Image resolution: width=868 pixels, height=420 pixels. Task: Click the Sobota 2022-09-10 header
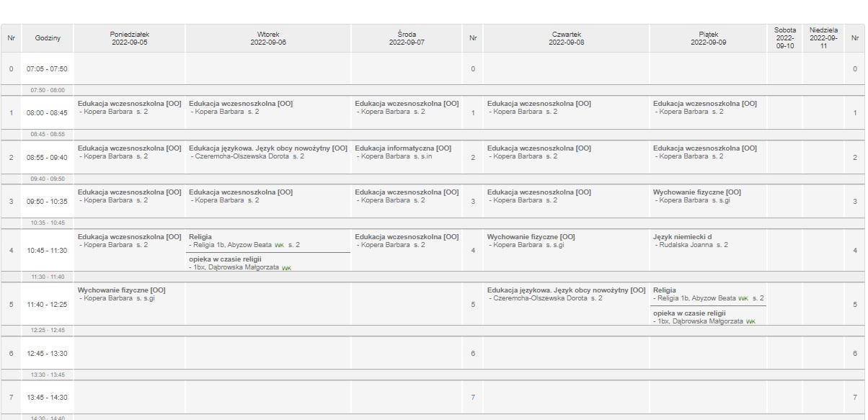pos(785,38)
